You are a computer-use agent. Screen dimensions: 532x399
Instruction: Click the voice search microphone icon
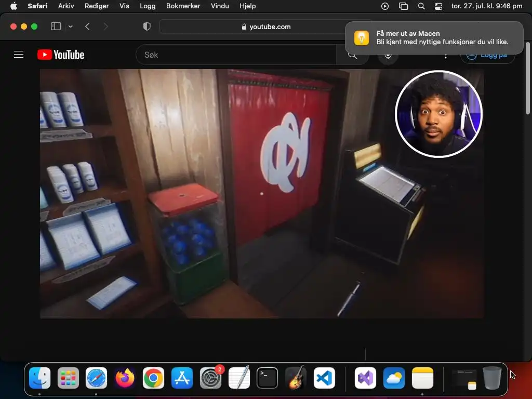point(388,56)
